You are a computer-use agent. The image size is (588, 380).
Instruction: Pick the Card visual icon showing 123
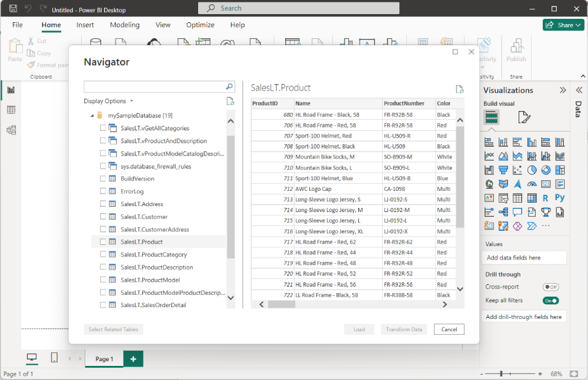click(546, 184)
